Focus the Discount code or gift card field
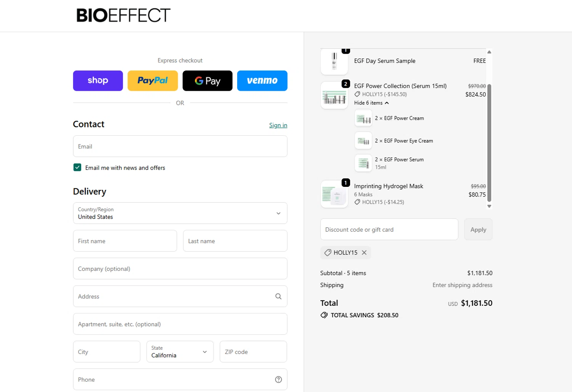 389,229
